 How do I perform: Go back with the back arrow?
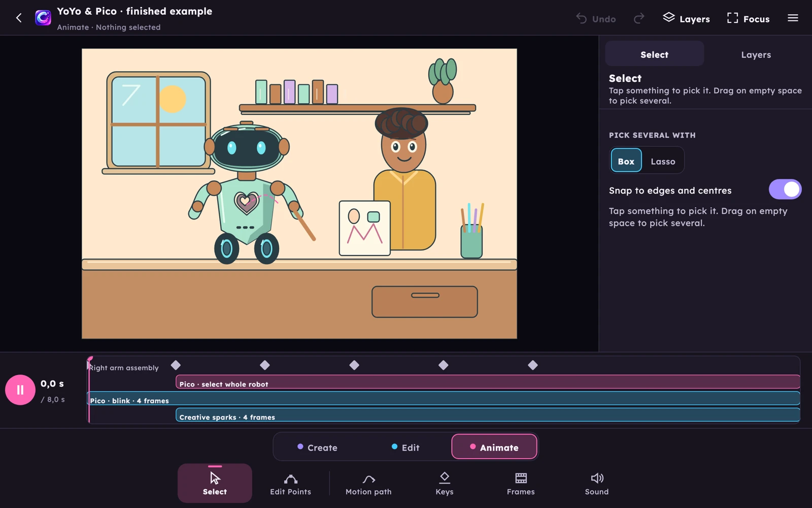(19, 18)
